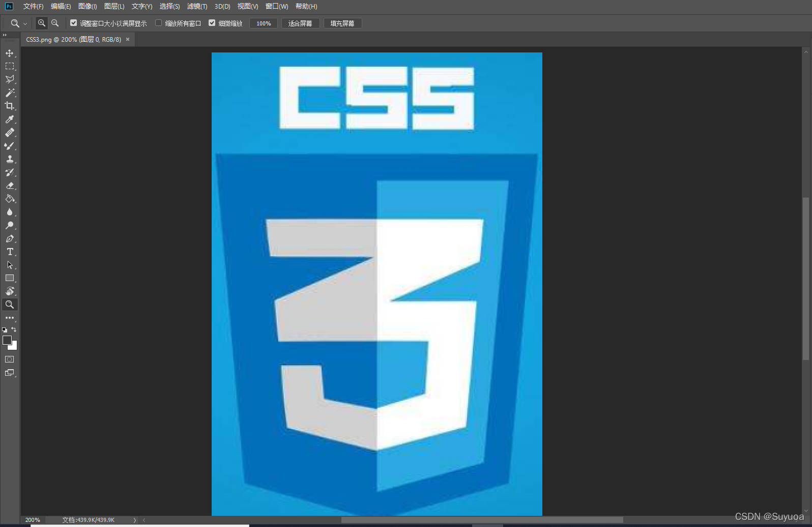Open the 文件(F) menu
The width and height of the screenshot is (812, 527).
(33, 6)
